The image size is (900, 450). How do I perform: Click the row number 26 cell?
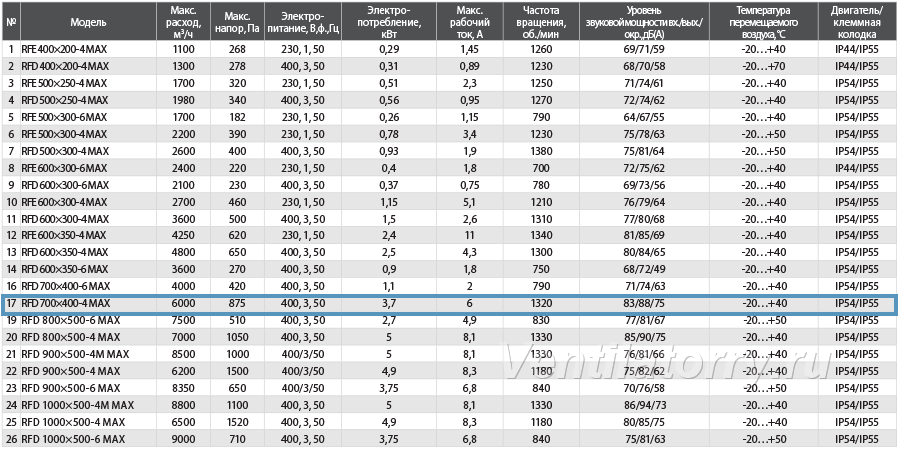pos(11,440)
